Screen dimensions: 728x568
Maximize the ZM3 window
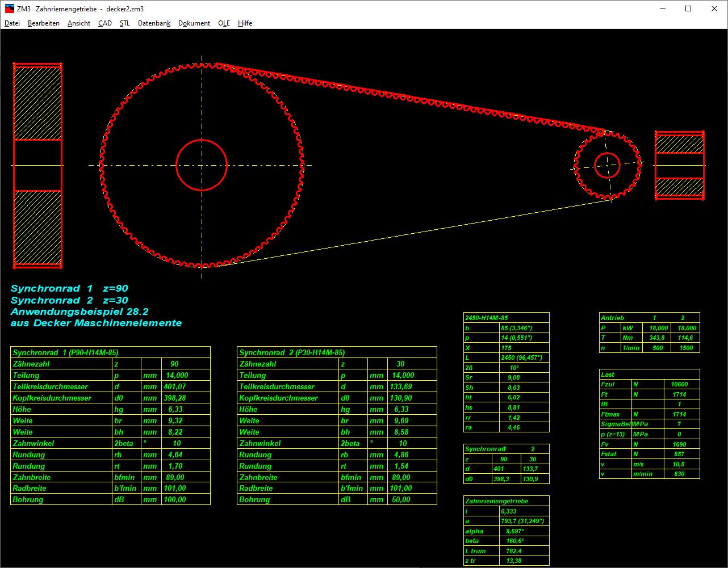tap(688, 9)
